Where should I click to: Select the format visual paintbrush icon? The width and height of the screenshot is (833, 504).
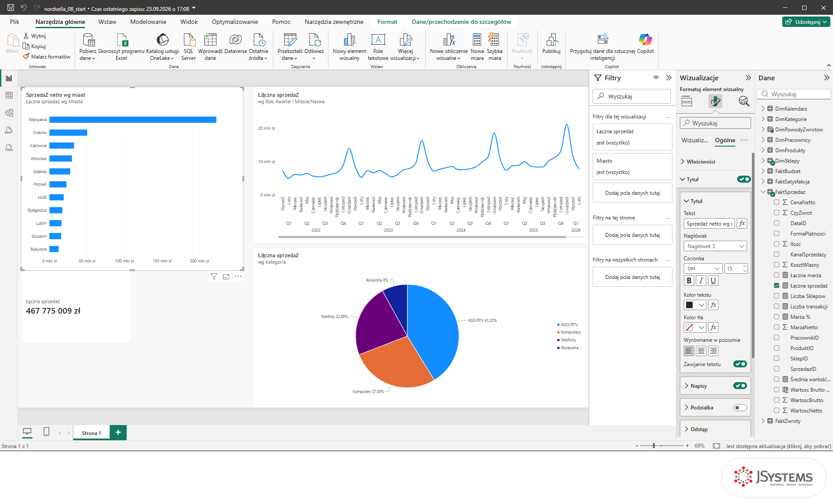tap(715, 101)
